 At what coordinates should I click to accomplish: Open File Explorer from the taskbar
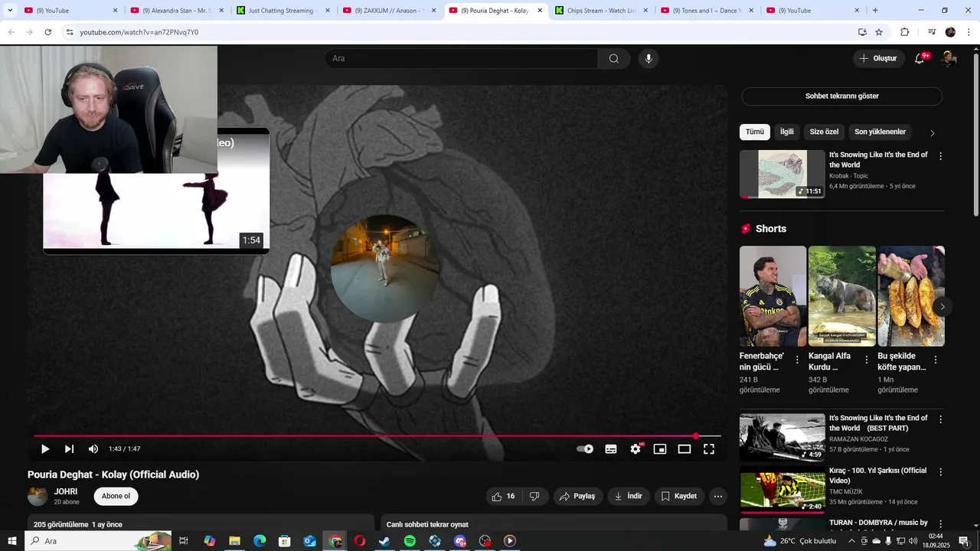point(234,541)
